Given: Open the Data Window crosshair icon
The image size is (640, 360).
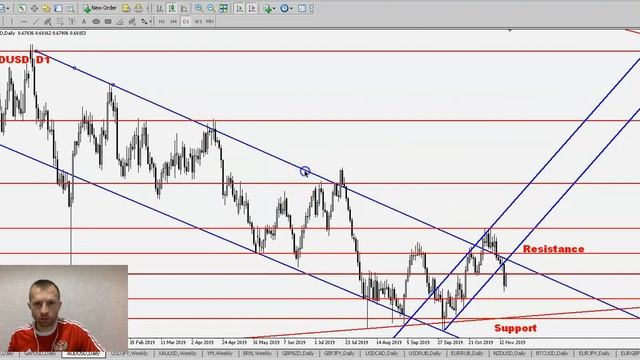Looking at the screenshot, I should [34, 8].
